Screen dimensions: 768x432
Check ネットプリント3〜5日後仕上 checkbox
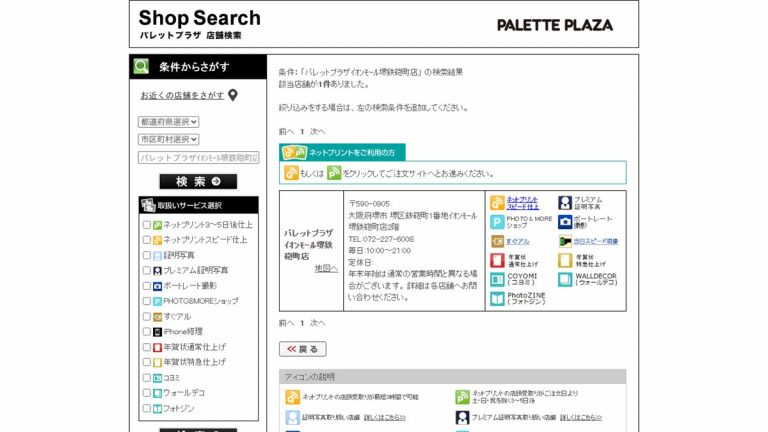(146, 225)
